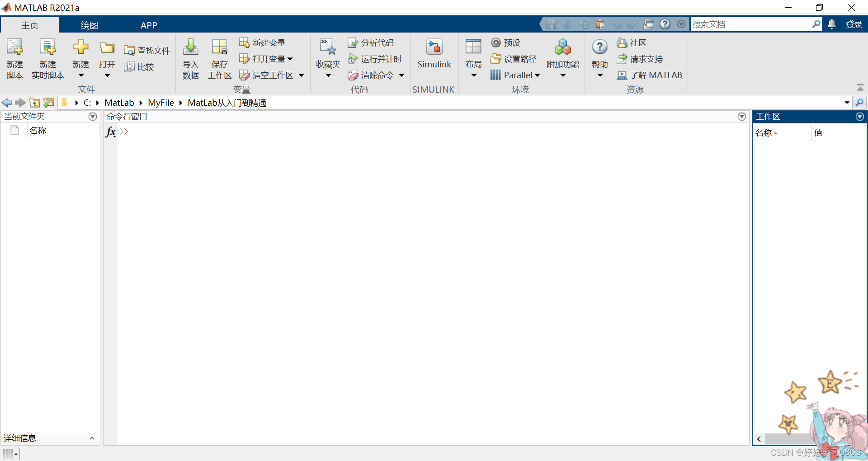Click Save Workspace (保存工作区) icon
The image size is (868, 461).
(x=219, y=47)
